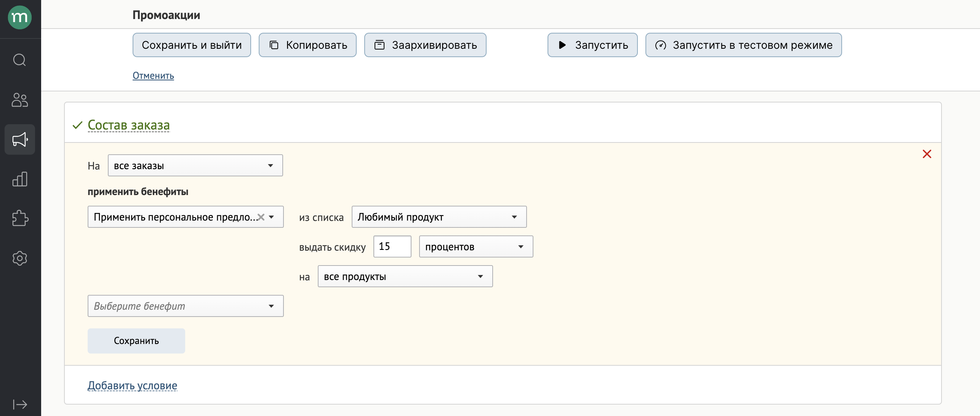Screen dimensions: 980x416
Task: Open Применить персональное предложение dropdown arrow
Action: (x=272, y=217)
